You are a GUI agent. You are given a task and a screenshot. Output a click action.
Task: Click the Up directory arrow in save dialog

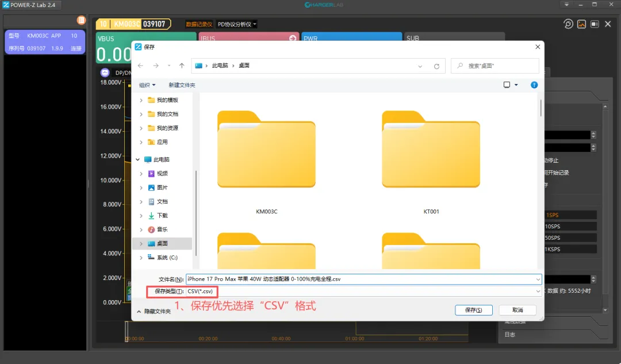[x=182, y=66]
